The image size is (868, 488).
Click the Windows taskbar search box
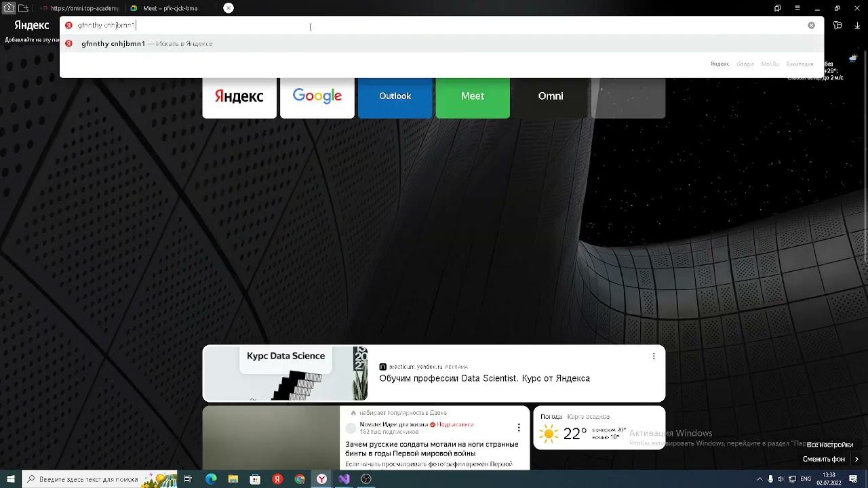[x=99, y=479]
